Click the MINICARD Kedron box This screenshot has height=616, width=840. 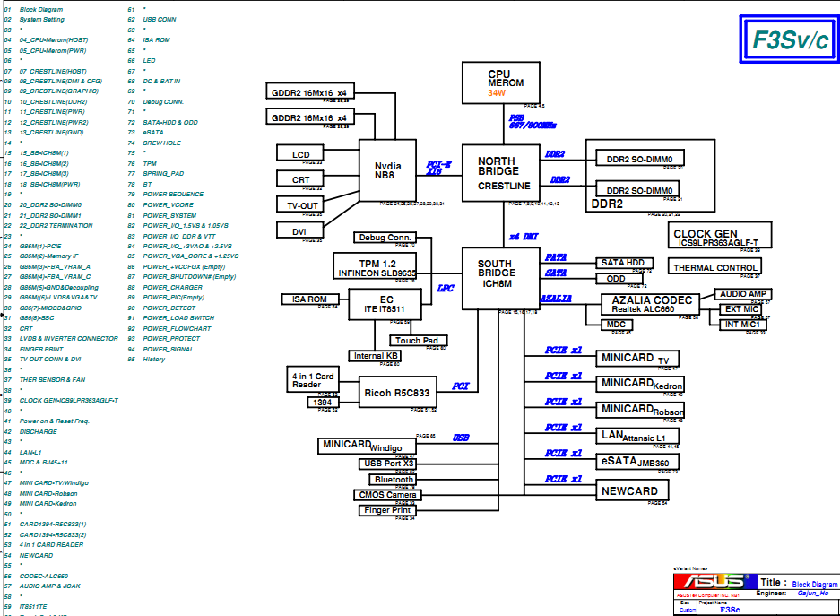coord(640,384)
